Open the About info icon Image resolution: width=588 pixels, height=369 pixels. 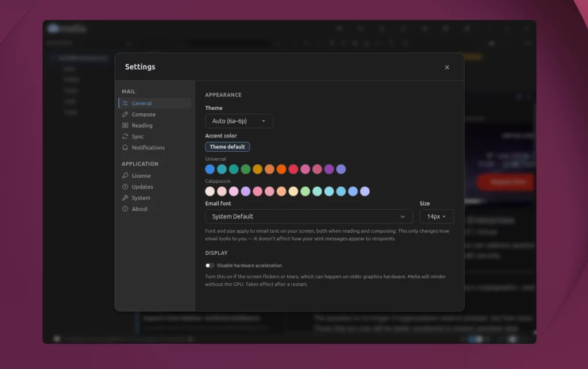coord(125,209)
